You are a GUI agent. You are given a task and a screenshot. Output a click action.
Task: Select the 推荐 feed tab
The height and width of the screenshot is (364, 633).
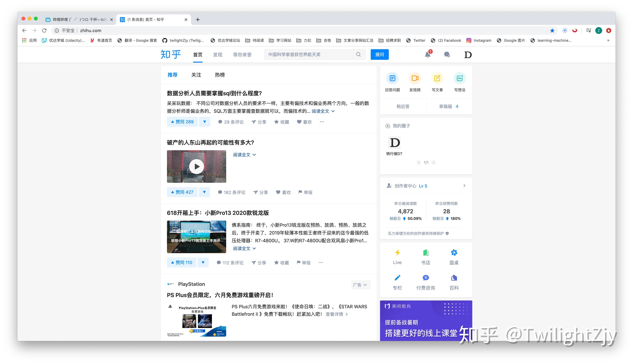coord(172,75)
